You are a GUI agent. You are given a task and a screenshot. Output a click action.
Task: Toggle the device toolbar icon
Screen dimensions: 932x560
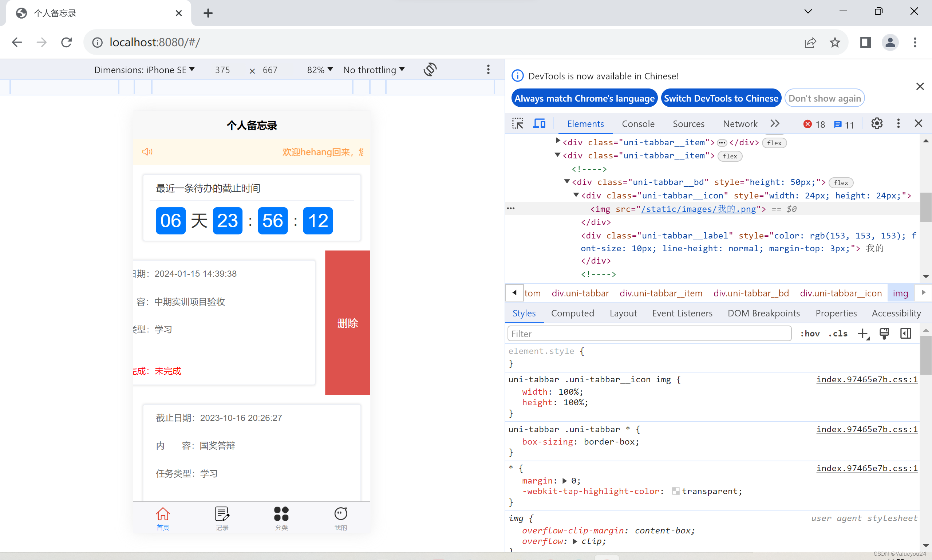click(x=539, y=124)
